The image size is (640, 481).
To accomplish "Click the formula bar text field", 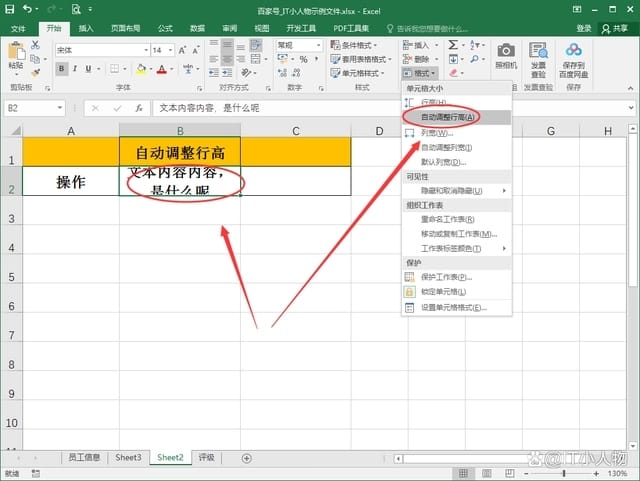I will (x=389, y=108).
